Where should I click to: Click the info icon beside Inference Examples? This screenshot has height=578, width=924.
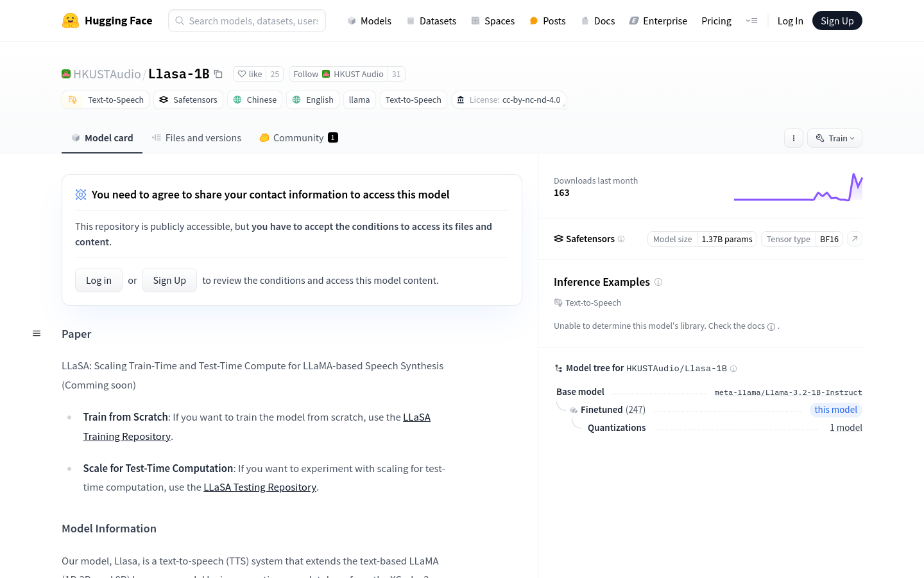tap(658, 282)
